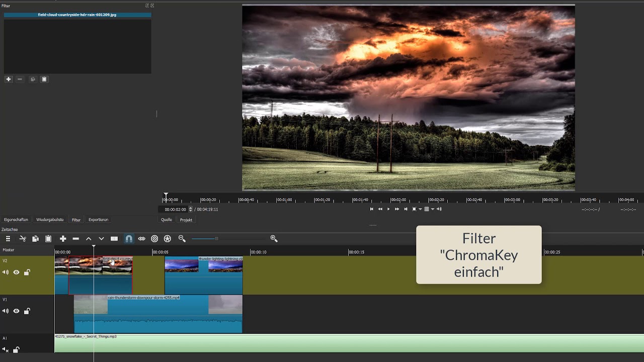644x362 pixels.
Task: Switch to Exportieren tab
Action: point(98,220)
